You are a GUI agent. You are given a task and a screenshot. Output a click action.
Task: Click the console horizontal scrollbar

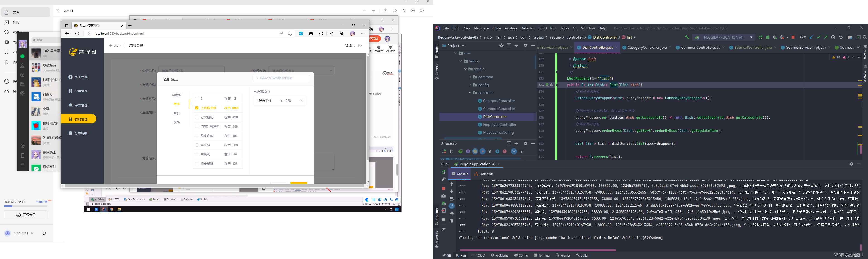(x=538, y=250)
